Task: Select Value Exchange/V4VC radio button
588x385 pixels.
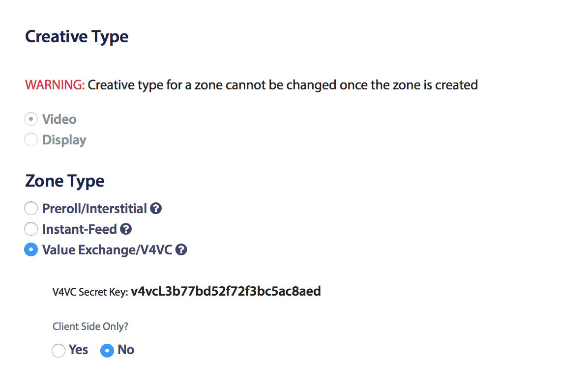Action: pos(31,249)
